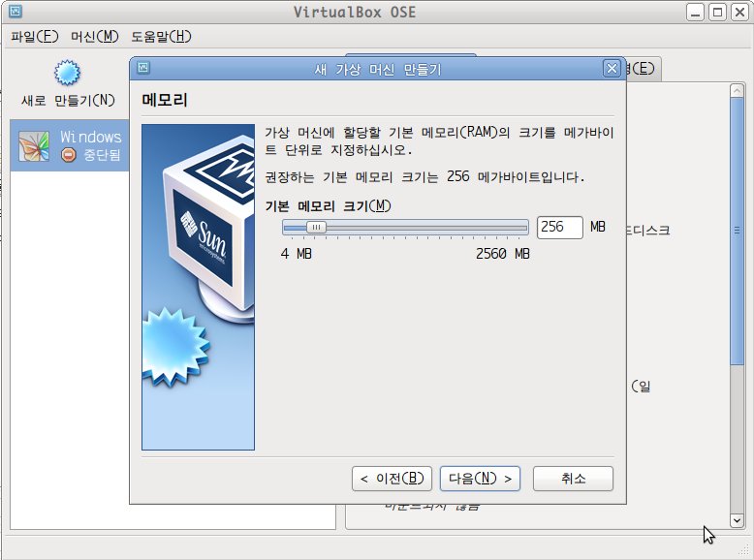Proceed with the 다음(N) button

480,479
